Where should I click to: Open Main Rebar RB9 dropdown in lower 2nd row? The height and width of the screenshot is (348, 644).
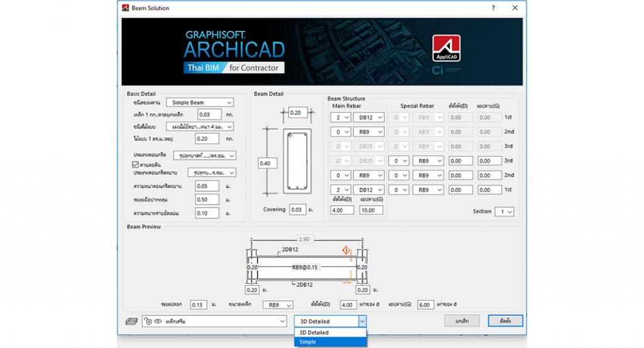click(x=369, y=176)
